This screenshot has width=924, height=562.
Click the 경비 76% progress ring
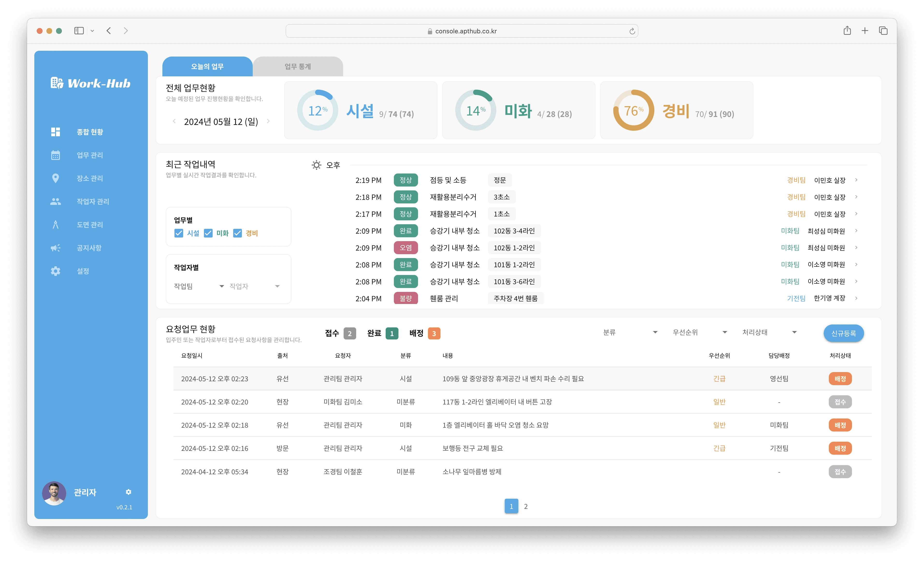click(633, 111)
